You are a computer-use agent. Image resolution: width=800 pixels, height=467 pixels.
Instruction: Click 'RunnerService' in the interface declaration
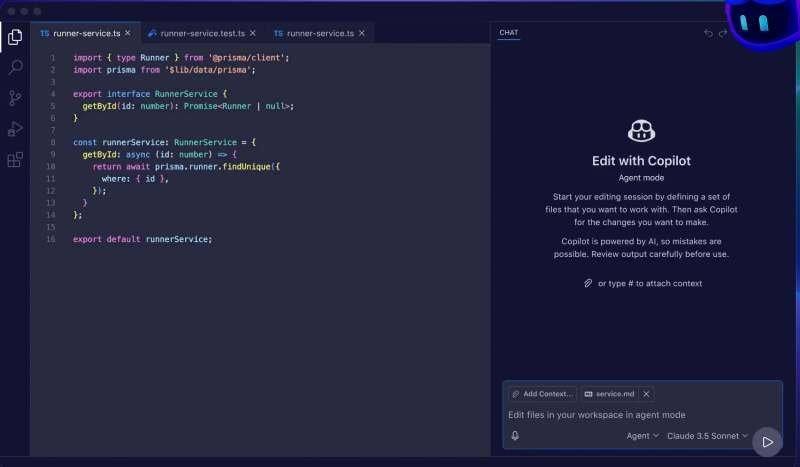pyautogui.click(x=186, y=94)
